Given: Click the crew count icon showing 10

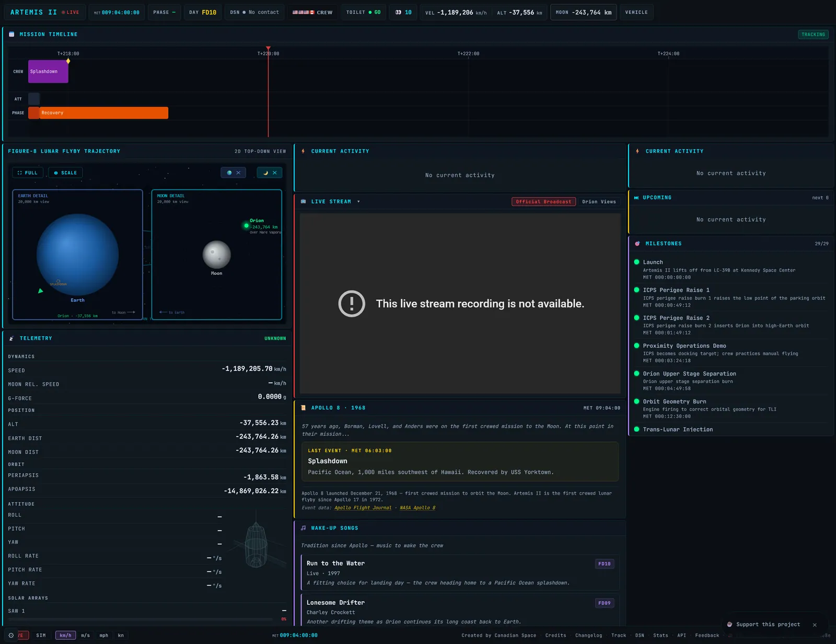Looking at the screenshot, I should pos(399,12).
